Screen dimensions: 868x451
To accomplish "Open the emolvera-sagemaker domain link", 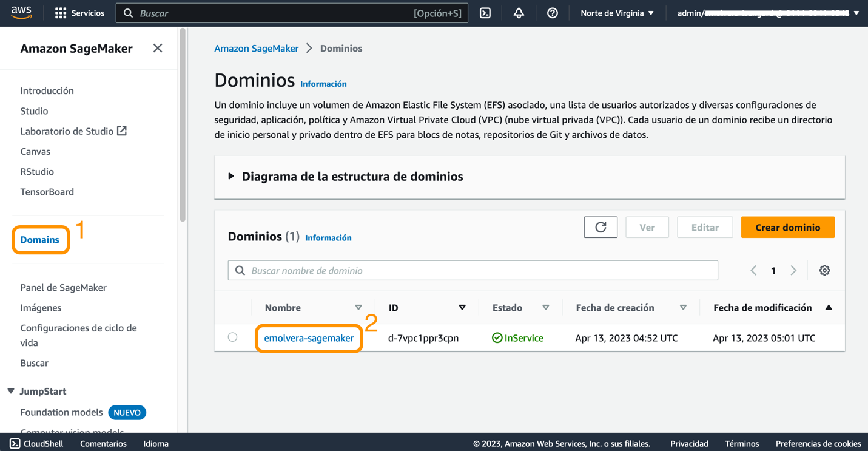I will (x=309, y=338).
